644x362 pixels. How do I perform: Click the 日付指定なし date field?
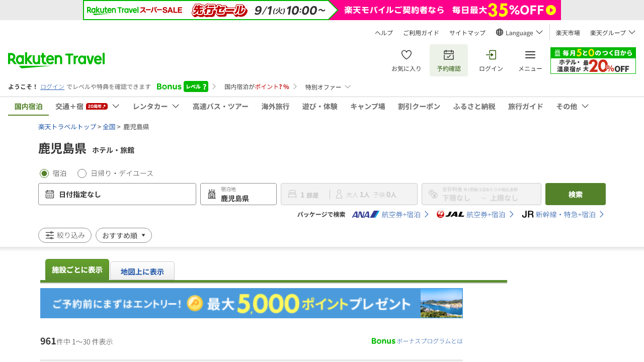coord(117,194)
